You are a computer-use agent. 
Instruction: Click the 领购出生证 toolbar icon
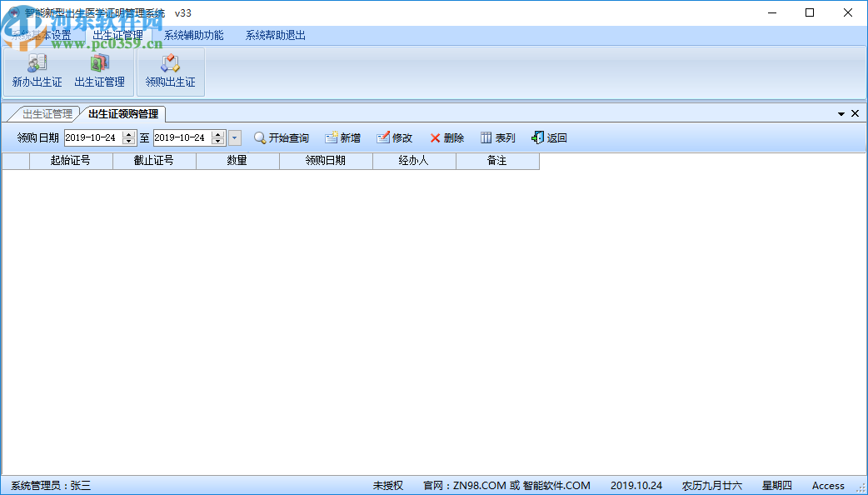tap(169, 72)
